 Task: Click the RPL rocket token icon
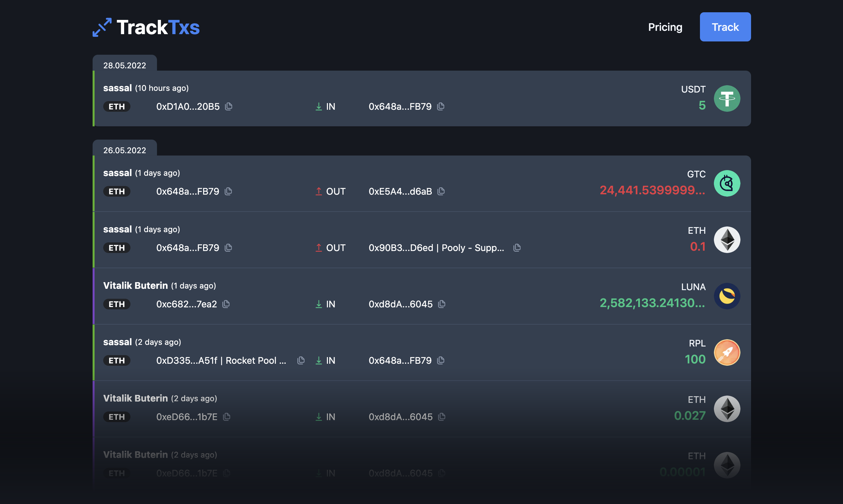(727, 352)
